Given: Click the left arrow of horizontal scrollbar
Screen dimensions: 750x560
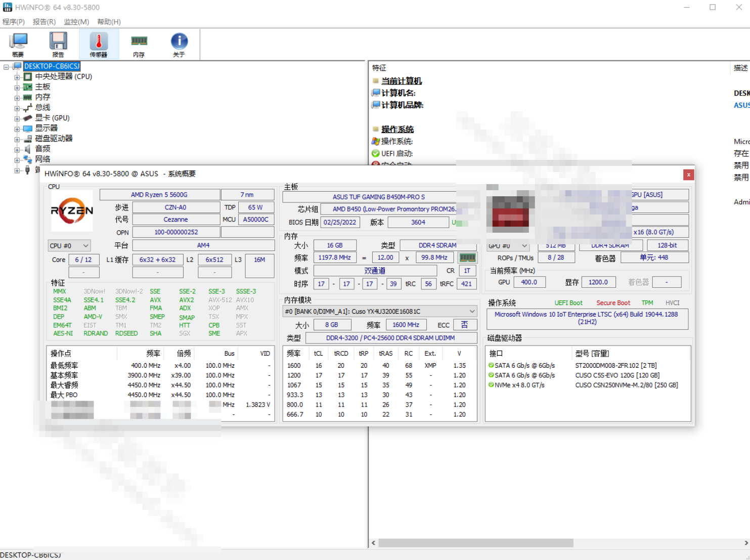Looking at the screenshot, I should click(x=374, y=543).
